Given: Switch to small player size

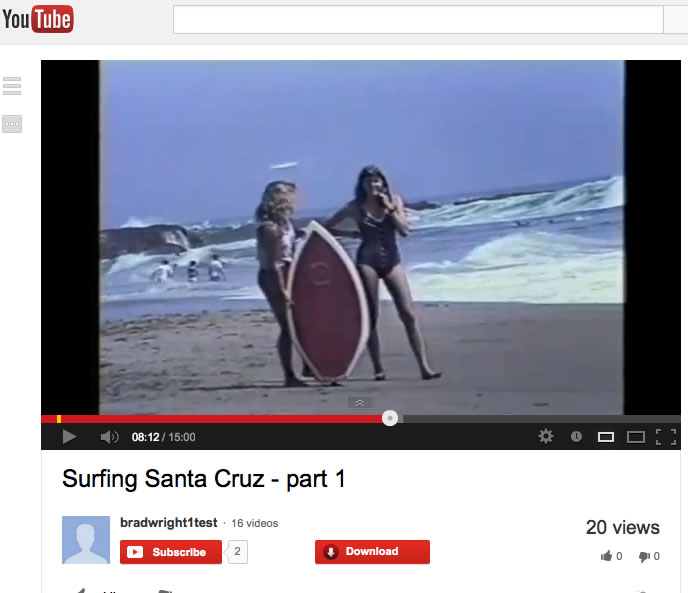Looking at the screenshot, I should [x=606, y=437].
